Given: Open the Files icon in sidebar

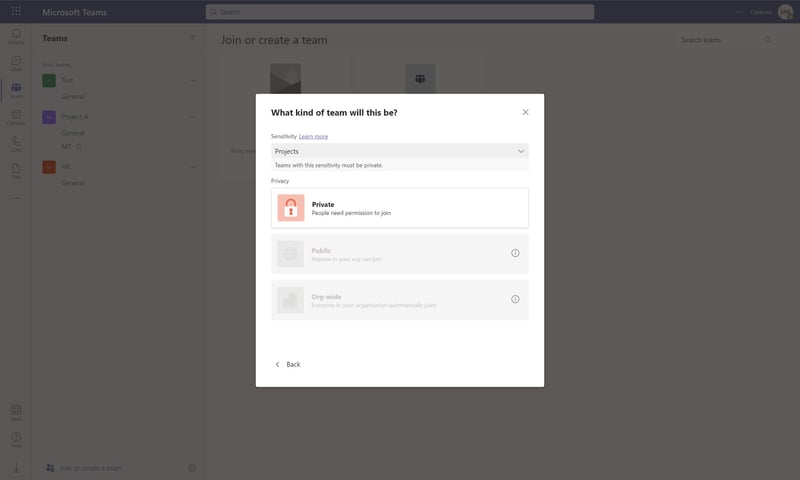Looking at the screenshot, I should coord(16,170).
